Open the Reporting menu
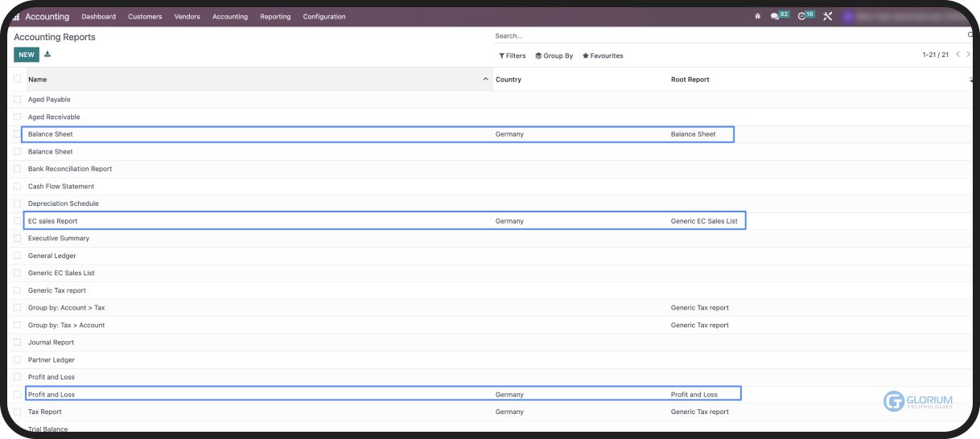 point(275,17)
